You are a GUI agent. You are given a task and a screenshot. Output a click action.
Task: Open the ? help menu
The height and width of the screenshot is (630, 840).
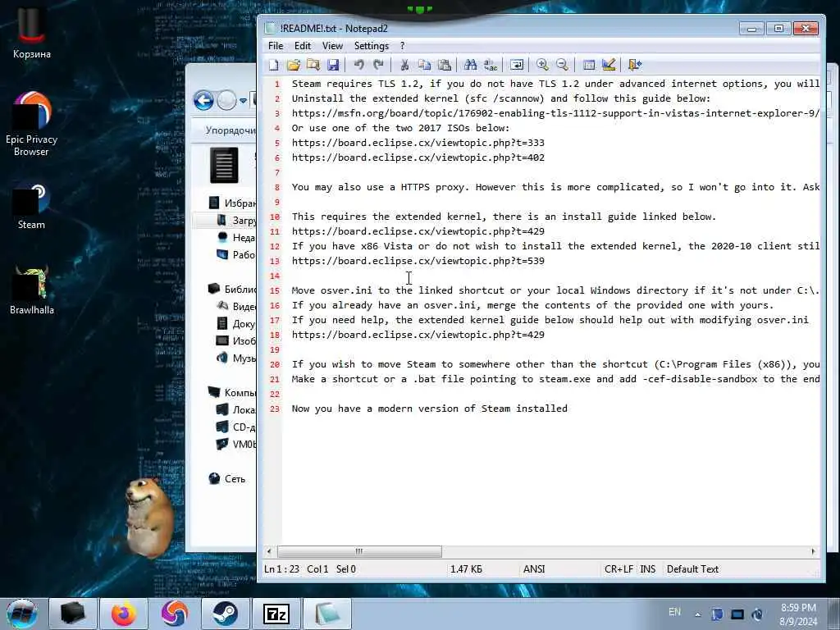click(x=402, y=46)
